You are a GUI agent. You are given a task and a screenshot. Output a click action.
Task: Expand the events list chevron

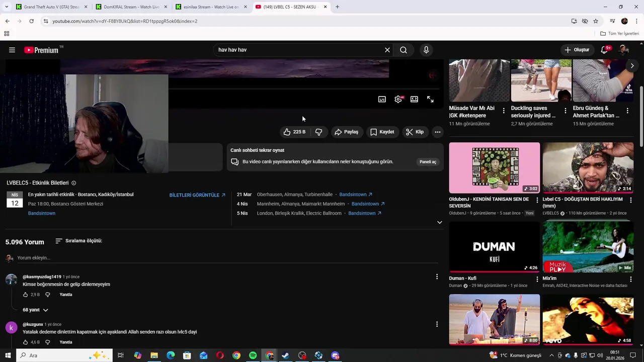tap(439, 222)
